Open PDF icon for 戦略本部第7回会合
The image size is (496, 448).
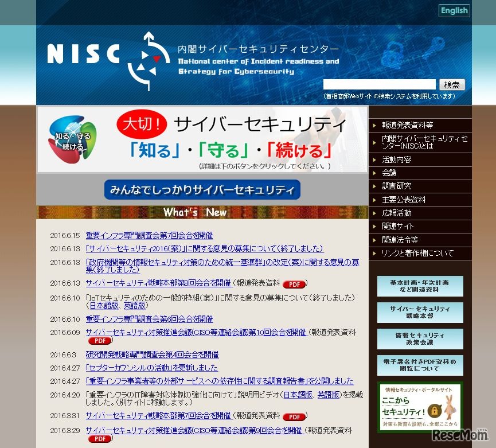point(294,416)
